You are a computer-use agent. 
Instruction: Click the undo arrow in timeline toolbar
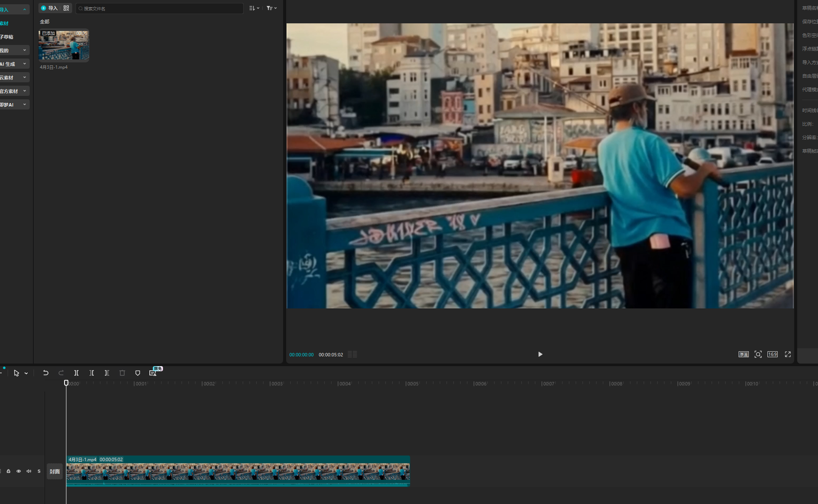[x=45, y=373]
